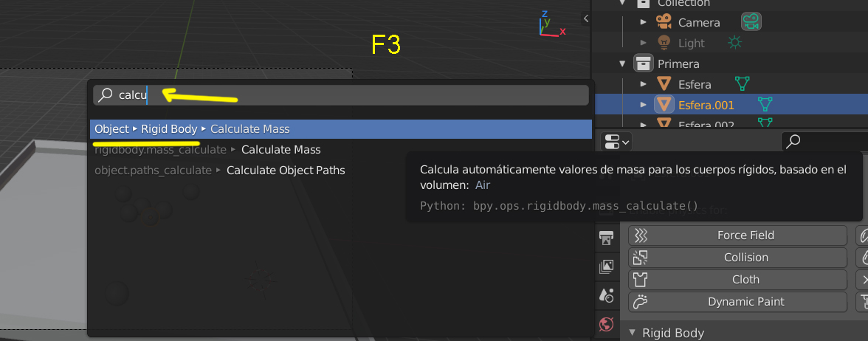Open the View Layer properties tab icon
The height and width of the screenshot is (341, 868).
(x=607, y=266)
